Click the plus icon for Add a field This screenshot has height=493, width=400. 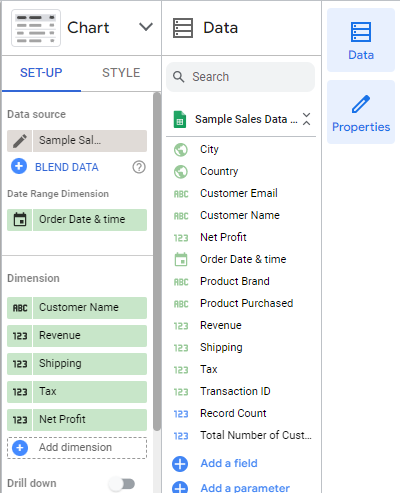tap(180, 464)
